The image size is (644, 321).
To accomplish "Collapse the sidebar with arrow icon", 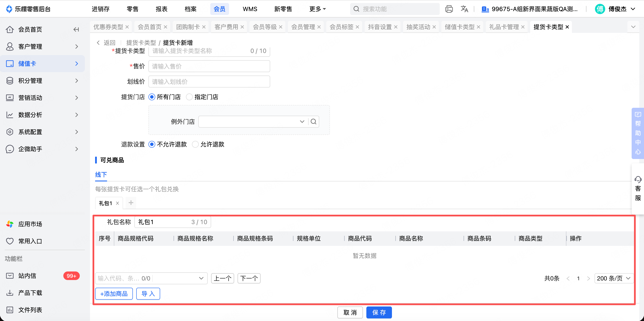I will click(x=76, y=29).
